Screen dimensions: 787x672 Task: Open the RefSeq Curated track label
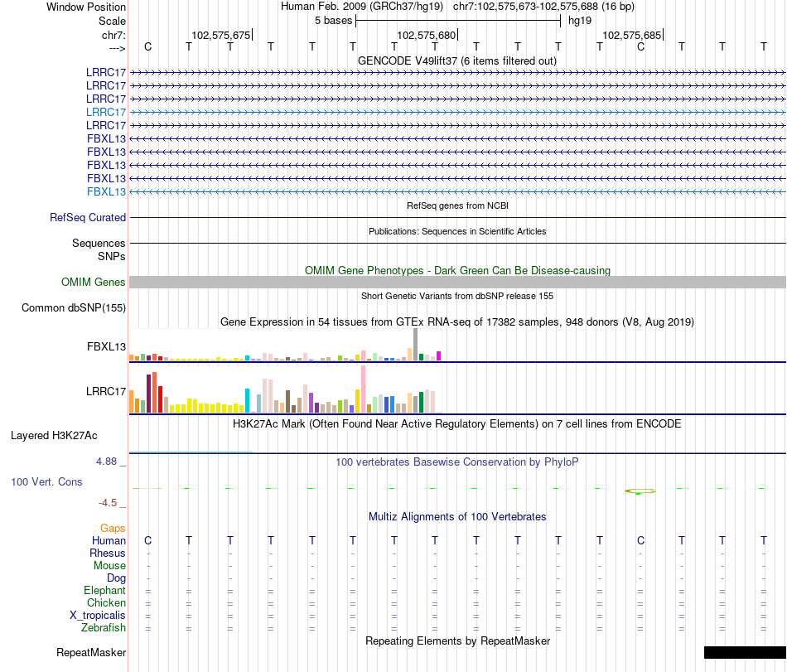88,217
